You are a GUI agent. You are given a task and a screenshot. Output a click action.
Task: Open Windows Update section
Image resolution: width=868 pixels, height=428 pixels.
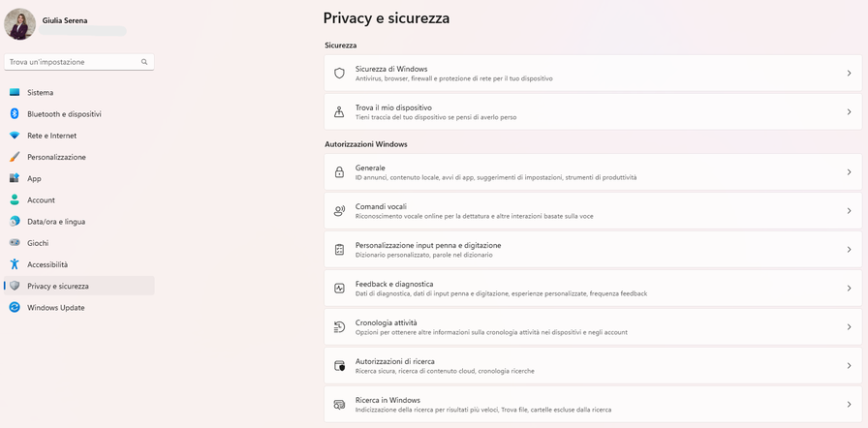pyautogui.click(x=55, y=308)
